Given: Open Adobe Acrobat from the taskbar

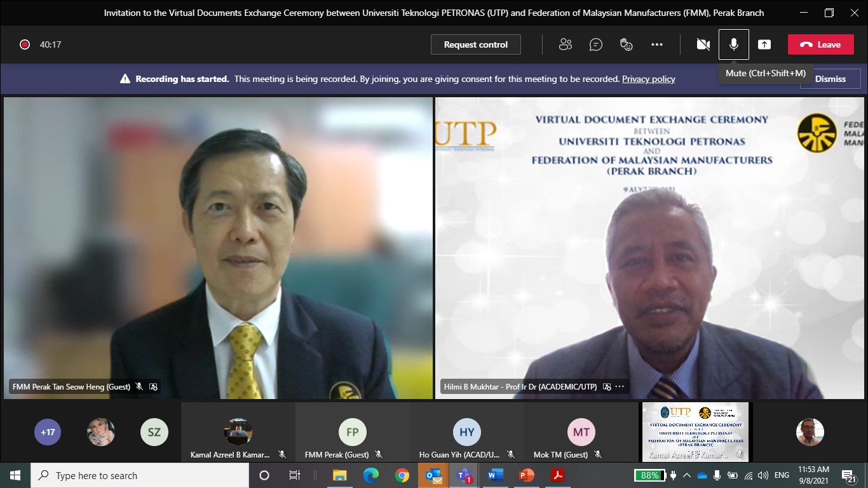Looking at the screenshot, I should (x=558, y=475).
